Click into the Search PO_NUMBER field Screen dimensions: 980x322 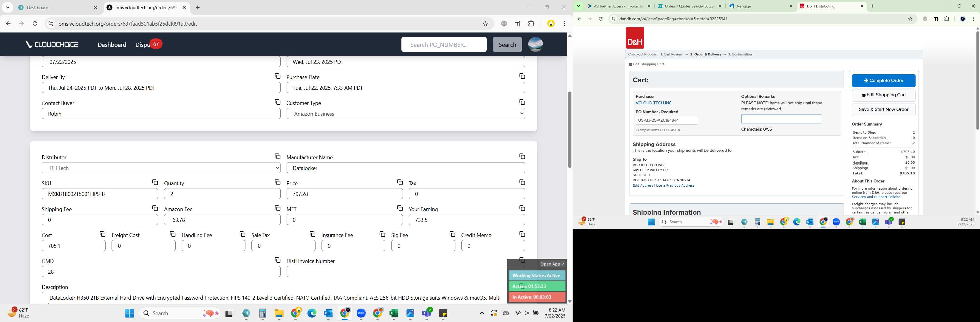pyautogui.click(x=443, y=44)
